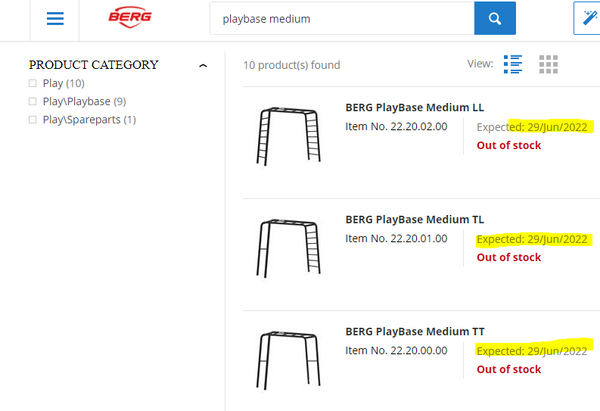Open BERG PlayBase Medium TL product link
This screenshot has width=600, height=411.
point(414,219)
